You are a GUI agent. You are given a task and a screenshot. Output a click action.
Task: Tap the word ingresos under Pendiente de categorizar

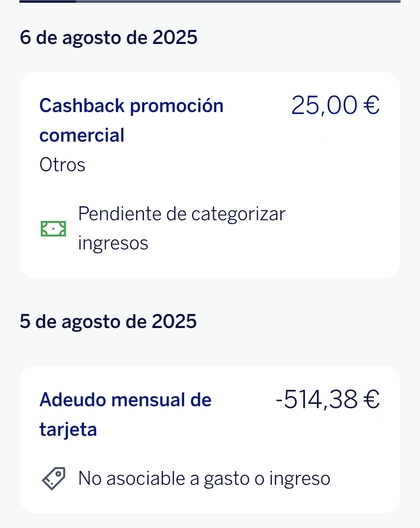113,243
